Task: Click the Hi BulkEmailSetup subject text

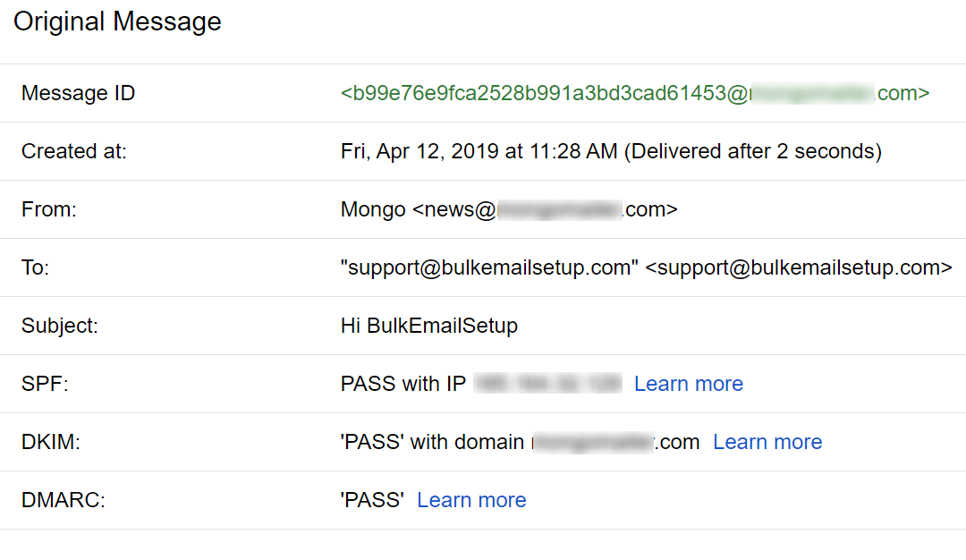Action: click(x=428, y=326)
